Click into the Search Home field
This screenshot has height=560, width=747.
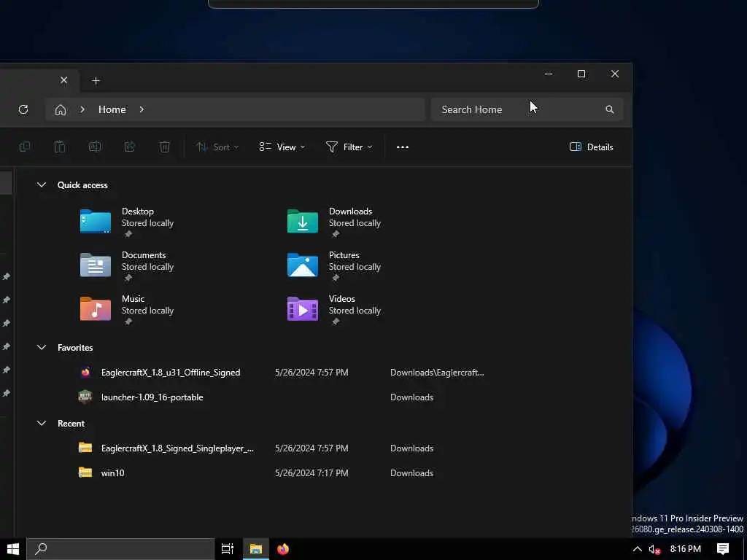click(527, 109)
